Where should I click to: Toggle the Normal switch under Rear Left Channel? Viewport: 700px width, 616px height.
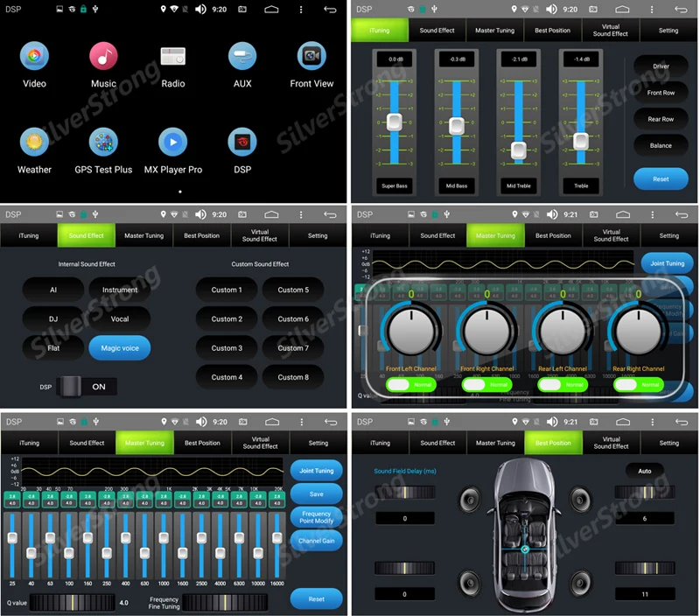(x=563, y=385)
